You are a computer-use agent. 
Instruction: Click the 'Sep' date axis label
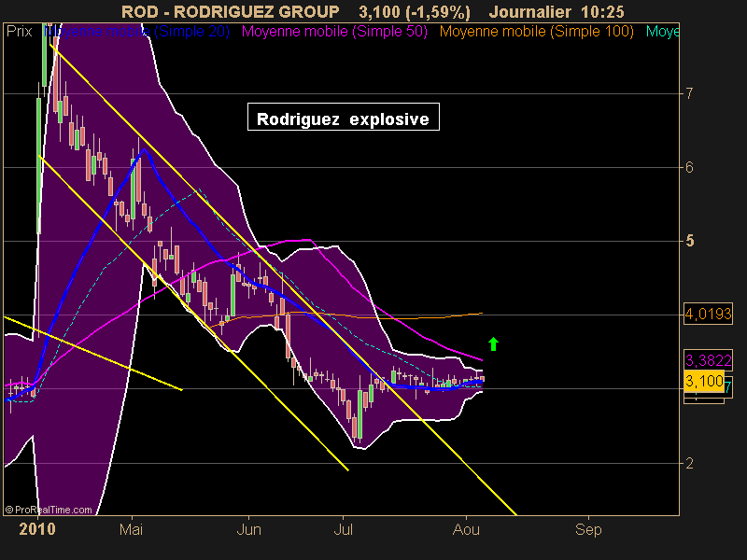coord(588,529)
